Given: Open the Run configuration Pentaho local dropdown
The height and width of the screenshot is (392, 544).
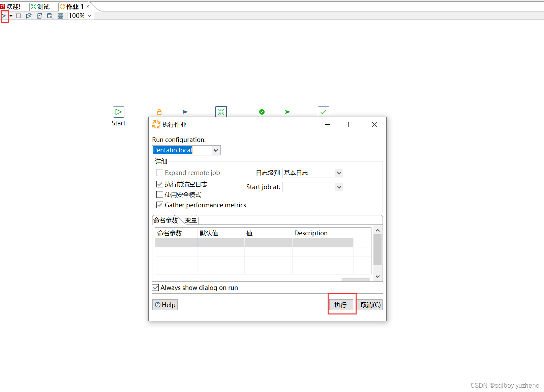Looking at the screenshot, I should [216, 150].
